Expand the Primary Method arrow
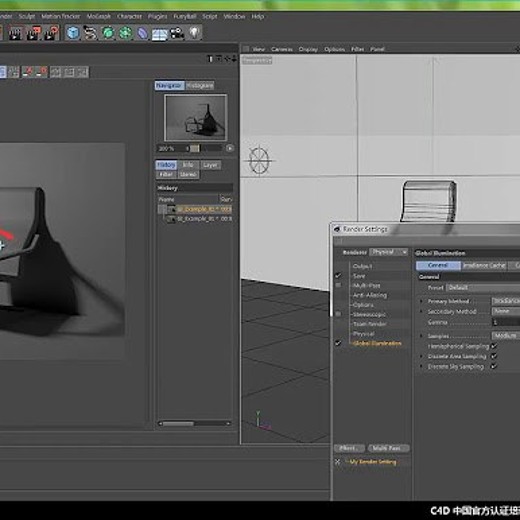Viewport: 520px width, 520px height. tap(422, 301)
